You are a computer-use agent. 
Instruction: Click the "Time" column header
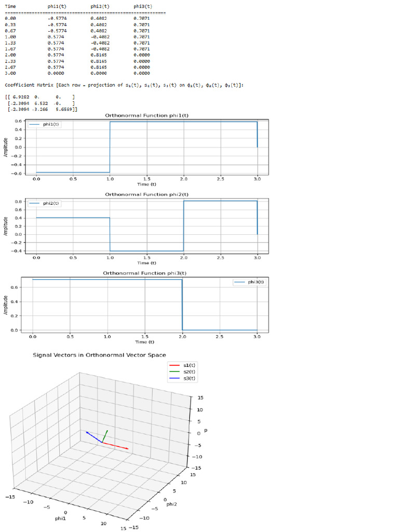coord(10,6)
